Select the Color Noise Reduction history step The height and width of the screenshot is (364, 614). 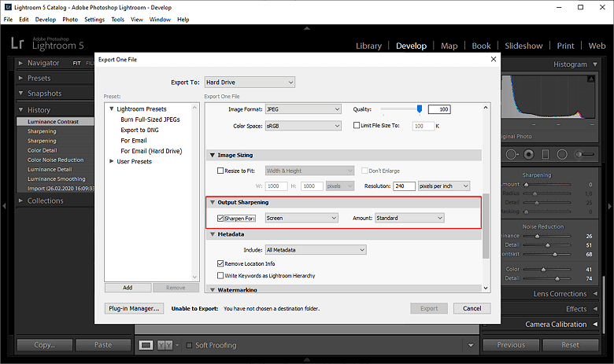(x=55, y=160)
